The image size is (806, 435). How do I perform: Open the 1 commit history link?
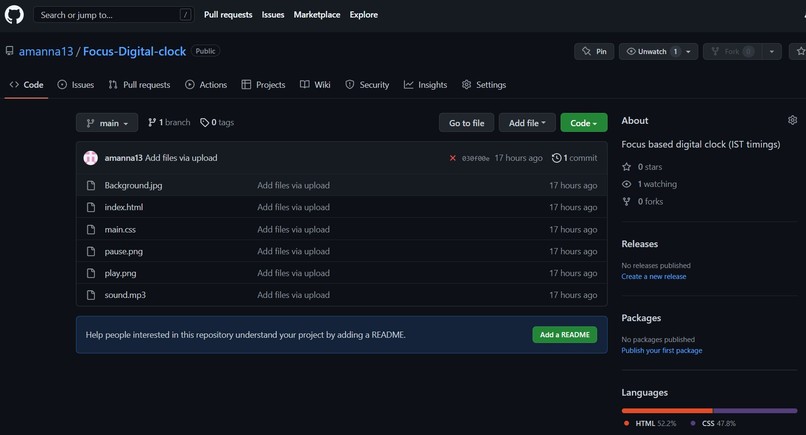pyautogui.click(x=574, y=158)
